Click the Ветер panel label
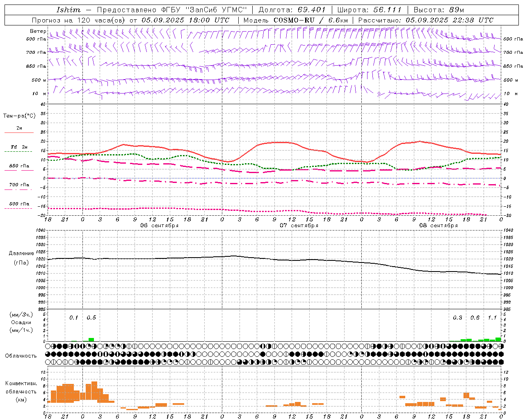This screenshot has width=525, height=420. coord(38,31)
